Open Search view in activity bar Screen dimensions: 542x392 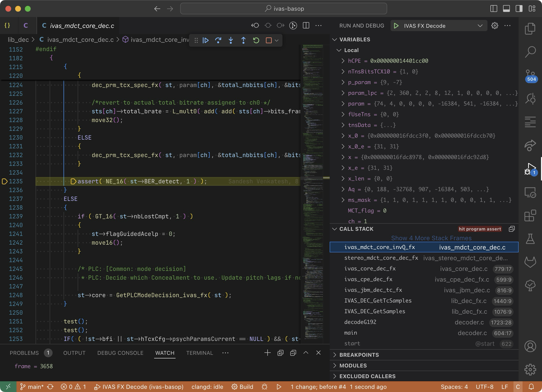pyautogui.click(x=530, y=52)
